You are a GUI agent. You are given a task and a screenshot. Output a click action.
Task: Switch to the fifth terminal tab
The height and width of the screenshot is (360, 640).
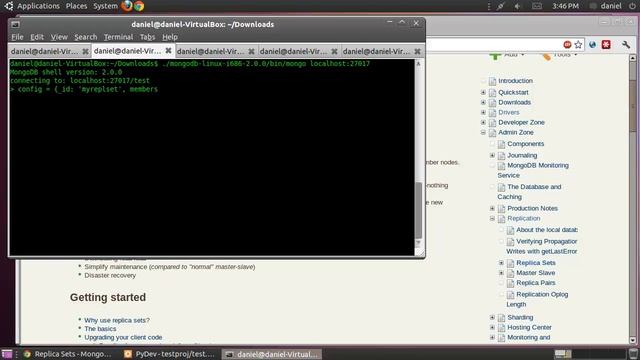pos(382,51)
